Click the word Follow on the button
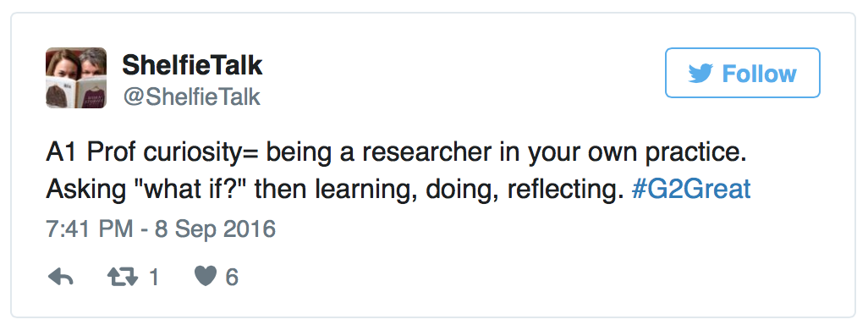868x325 pixels. coord(759,73)
